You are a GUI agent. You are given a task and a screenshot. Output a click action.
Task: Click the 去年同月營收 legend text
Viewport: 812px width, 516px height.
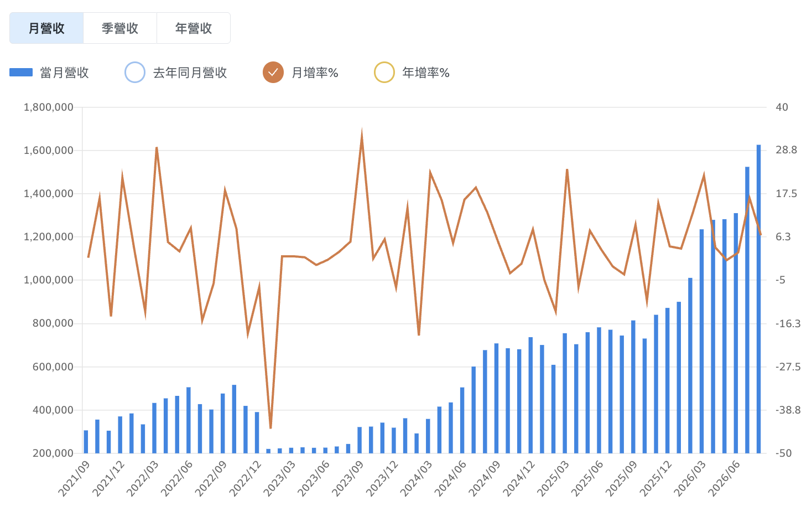190,73
